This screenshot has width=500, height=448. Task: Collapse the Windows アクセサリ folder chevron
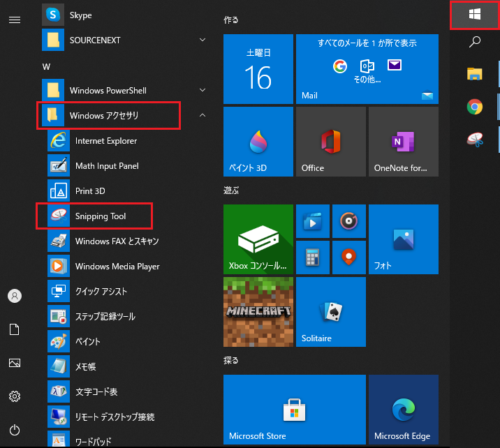pos(203,115)
